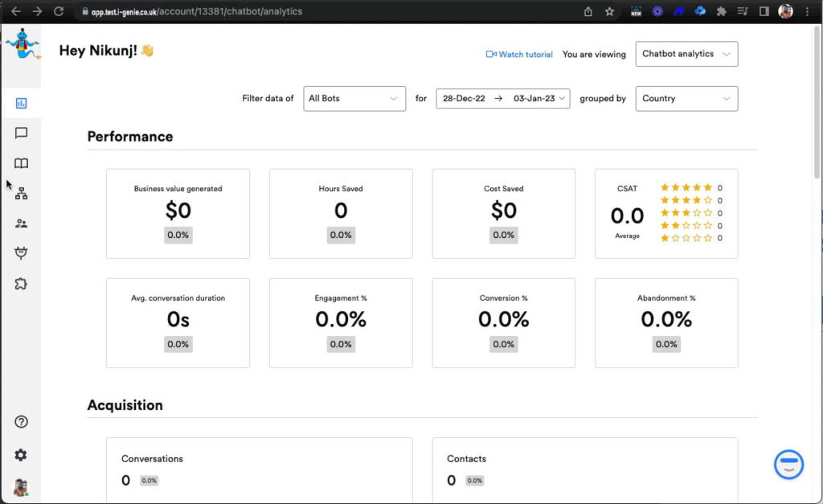Image resolution: width=823 pixels, height=504 pixels.
Task: Open the date range picker 28-Dec-22 to 03-Jan-23
Action: pyautogui.click(x=502, y=99)
